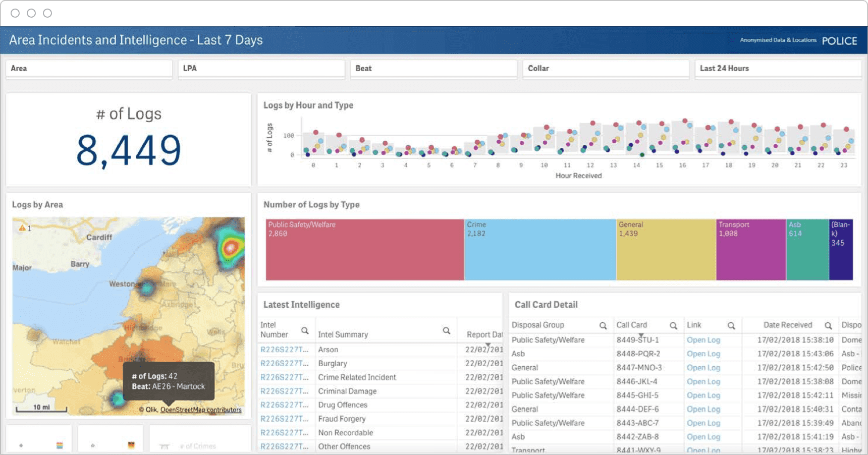Click the POLICE logo in header
Viewport: 868px width, 455px height.
point(839,41)
